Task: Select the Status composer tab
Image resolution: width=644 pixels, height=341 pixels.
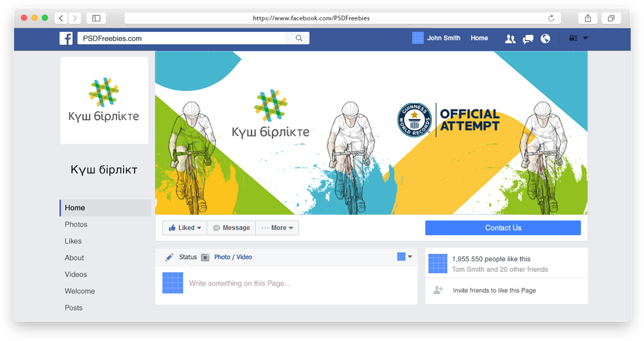Action: click(188, 257)
